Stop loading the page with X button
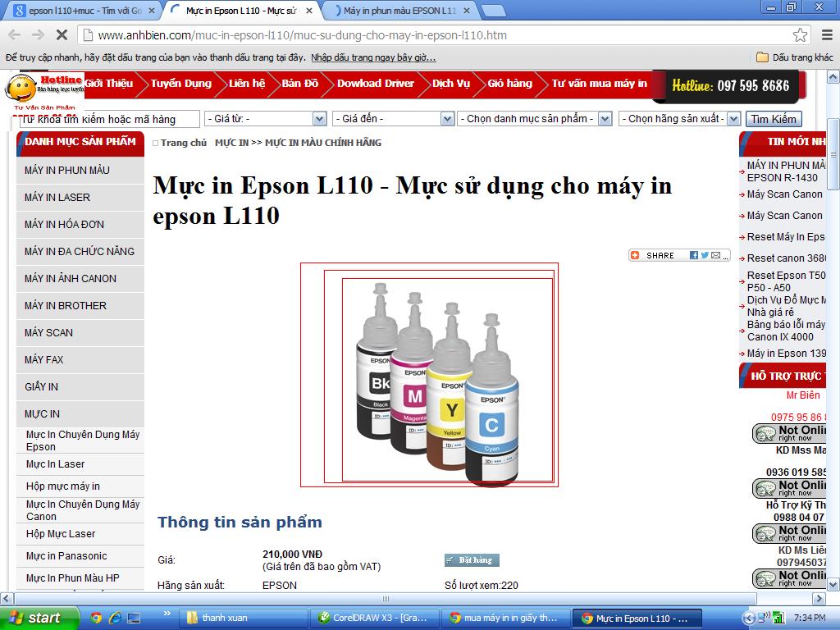 (x=62, y=35)
